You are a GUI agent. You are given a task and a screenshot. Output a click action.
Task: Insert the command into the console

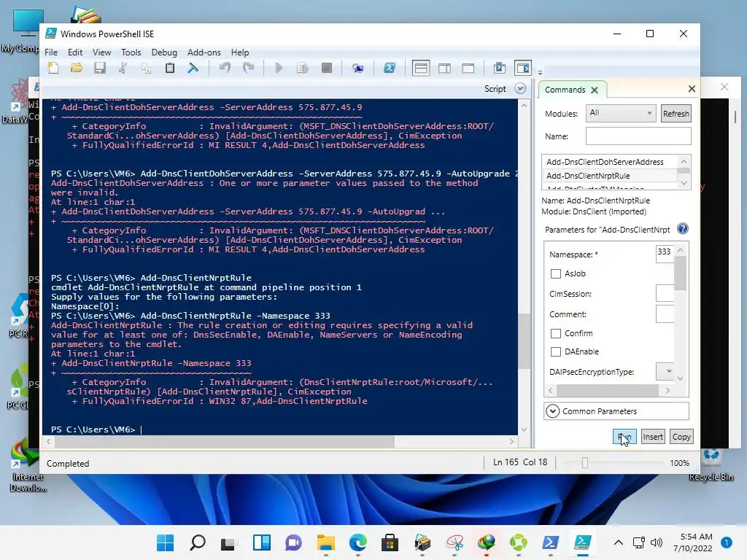(x=653, y=437)
